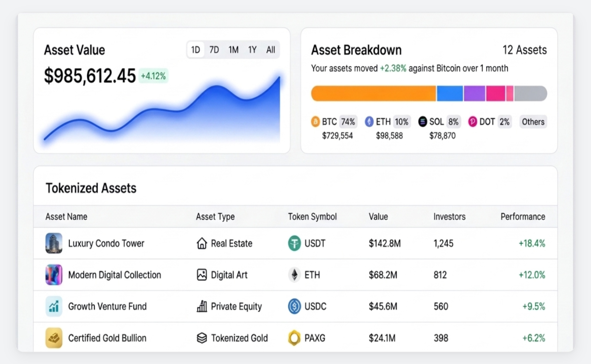The height and width of the screenshot is (364, 591).
Task: Click the 12 Assets count label
Action: pos(525,50)
